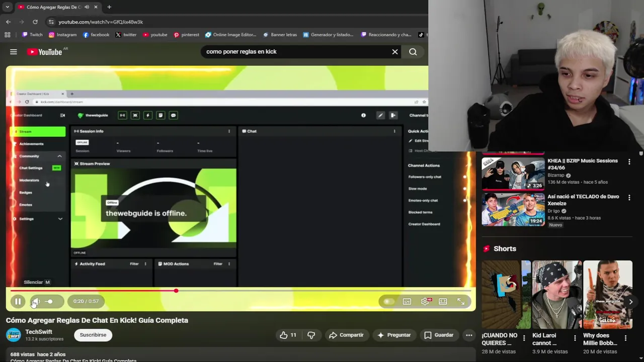Open Así nació el TECLADO thumbnail

513,209
